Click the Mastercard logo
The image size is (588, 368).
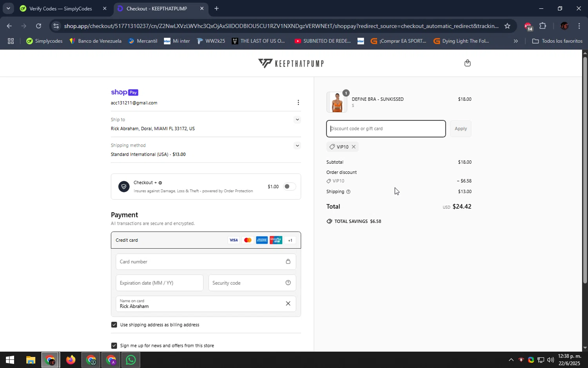(248, 240)
